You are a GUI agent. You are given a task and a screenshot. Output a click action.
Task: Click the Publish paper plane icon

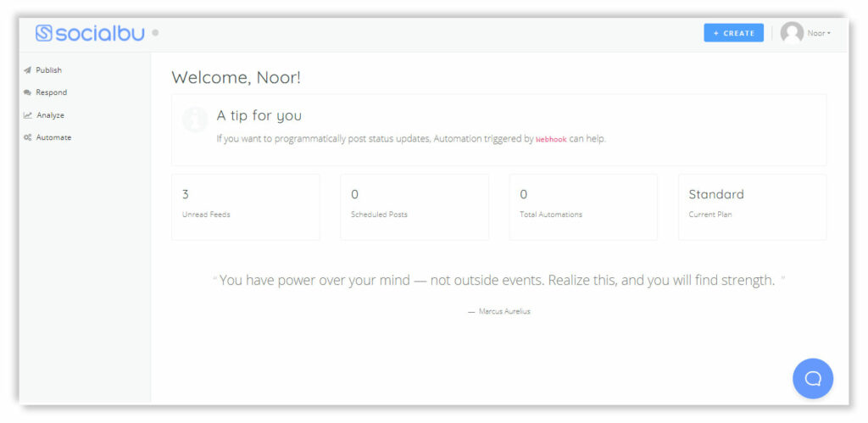point(28,70)
